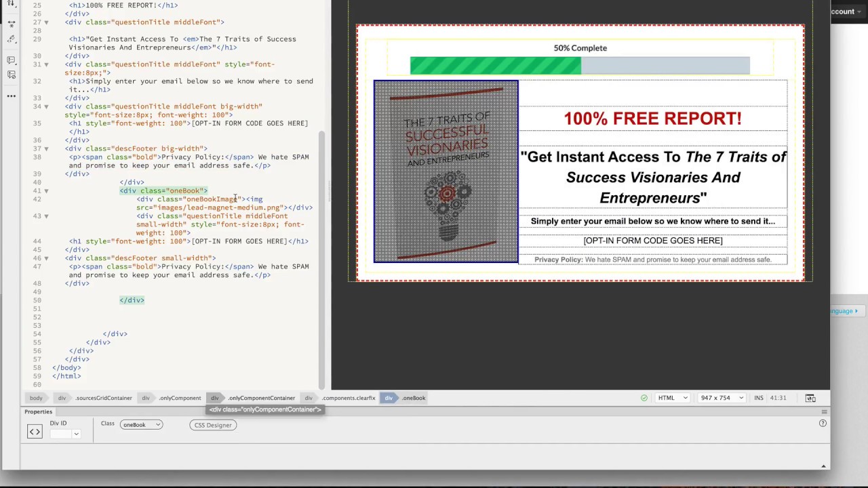Toggle INS insert mode in status bar

click(x=758, y=398)
